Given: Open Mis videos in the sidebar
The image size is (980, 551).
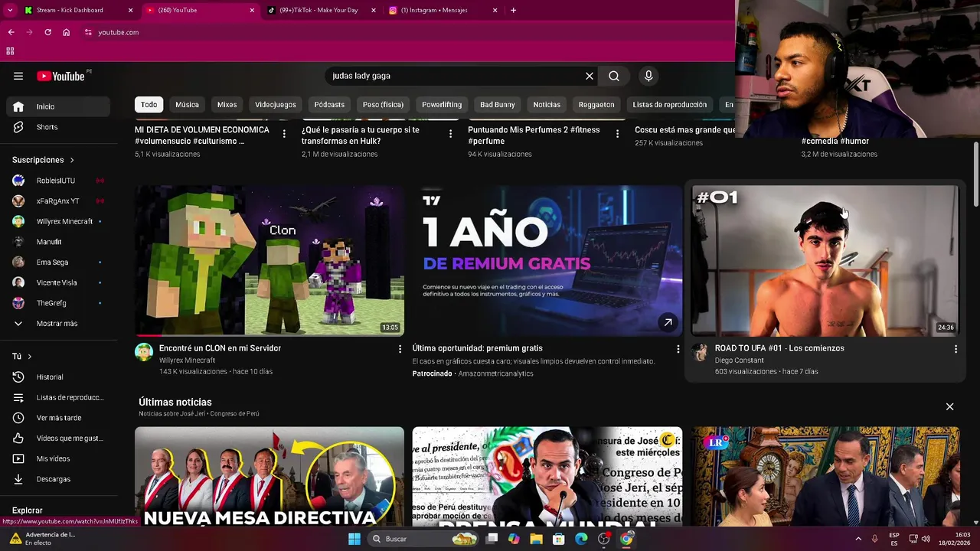Looking at the screenshot, I should [60, 458].
